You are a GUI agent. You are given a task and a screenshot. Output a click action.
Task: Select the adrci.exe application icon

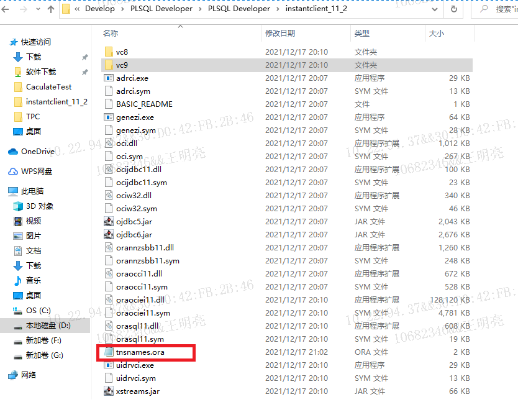pyautogui.click(x=109, y=78)
